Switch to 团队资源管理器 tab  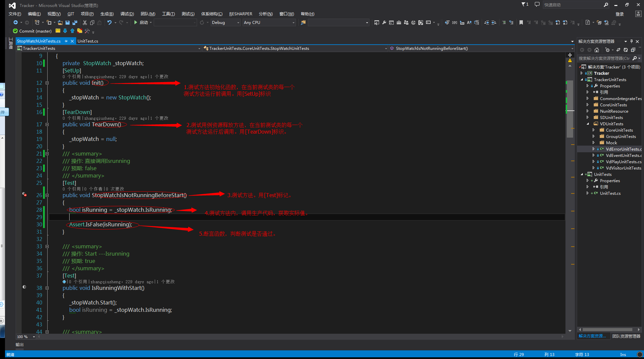[626, 336]
